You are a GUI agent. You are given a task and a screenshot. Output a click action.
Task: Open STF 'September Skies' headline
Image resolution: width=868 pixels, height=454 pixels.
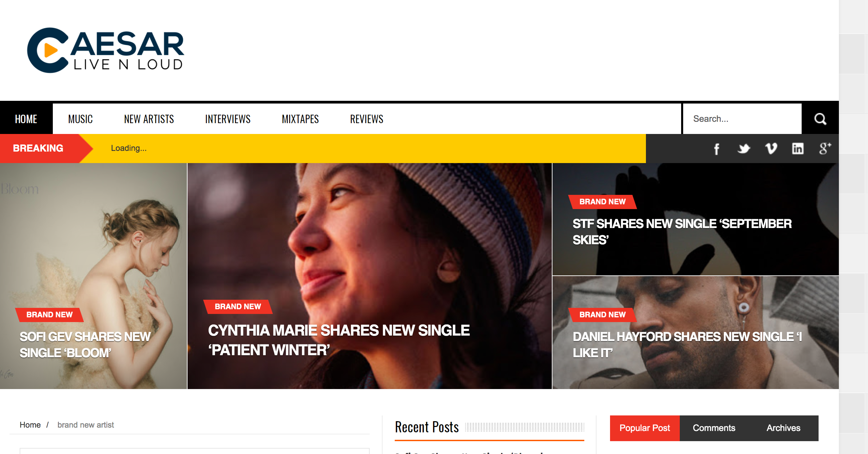point(682,232)
